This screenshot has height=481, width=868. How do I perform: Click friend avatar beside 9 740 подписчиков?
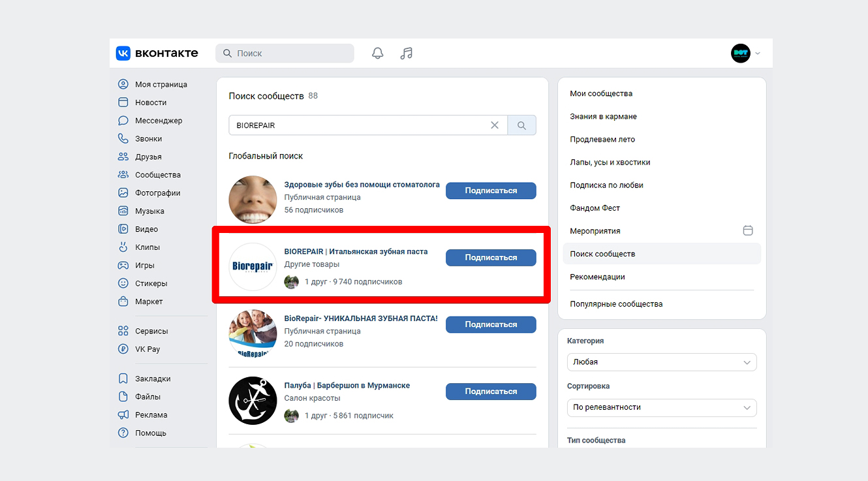(292, 282)
